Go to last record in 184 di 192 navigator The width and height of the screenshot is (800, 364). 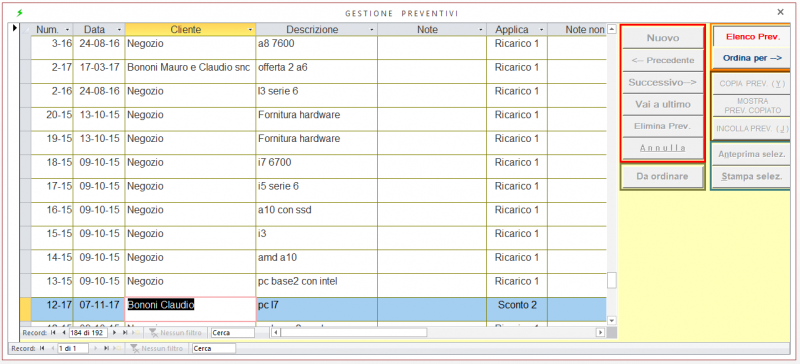tap(124, 333)
